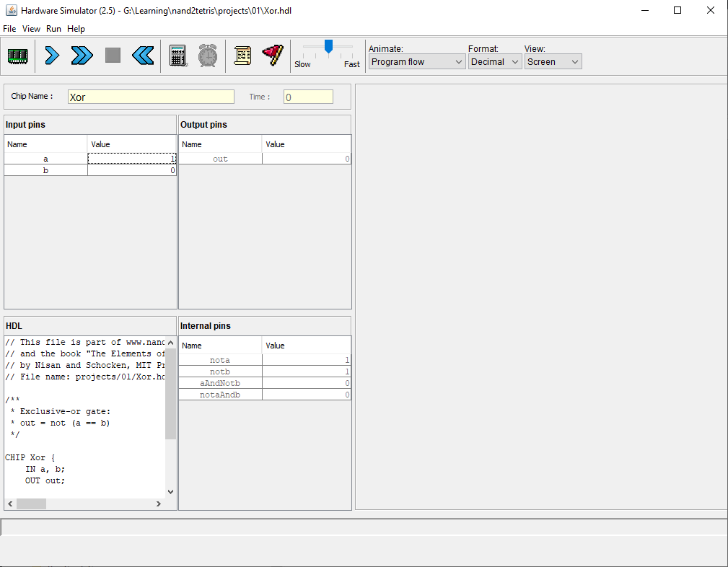Click the Eval calculator icon
This screenshot has width=728, height=567.
(178, 56)
